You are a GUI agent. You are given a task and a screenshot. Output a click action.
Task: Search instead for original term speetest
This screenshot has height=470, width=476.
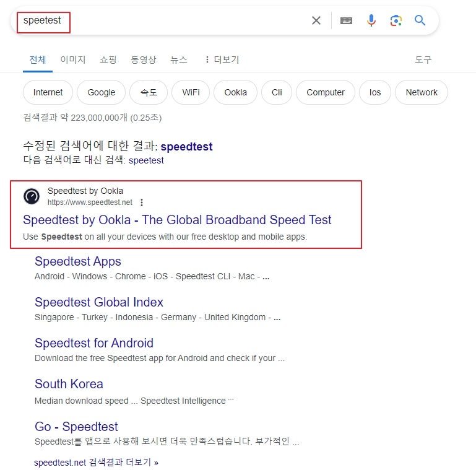click(x=146, y=160)
